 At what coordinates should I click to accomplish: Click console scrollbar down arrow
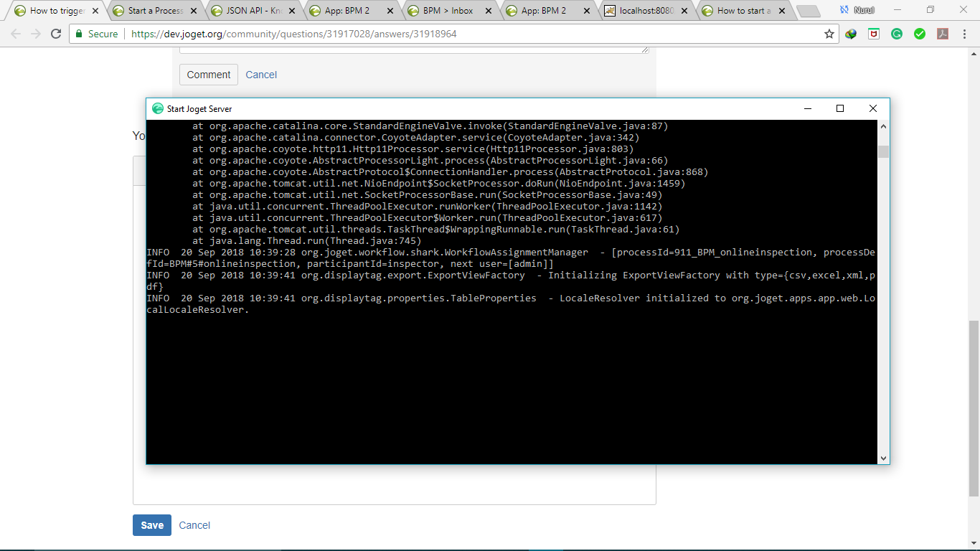[x=883, y=458]
